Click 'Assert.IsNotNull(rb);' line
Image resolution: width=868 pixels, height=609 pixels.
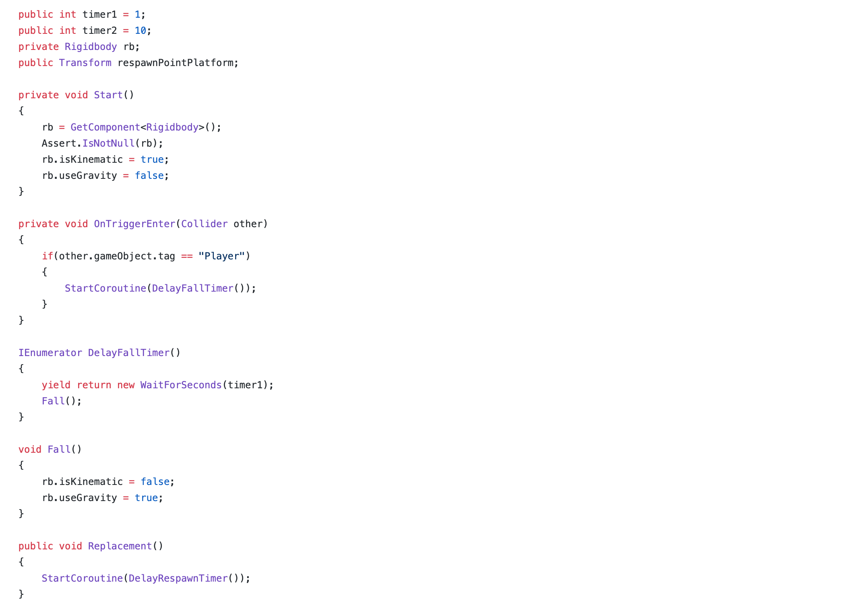click(x=102, y=143)
